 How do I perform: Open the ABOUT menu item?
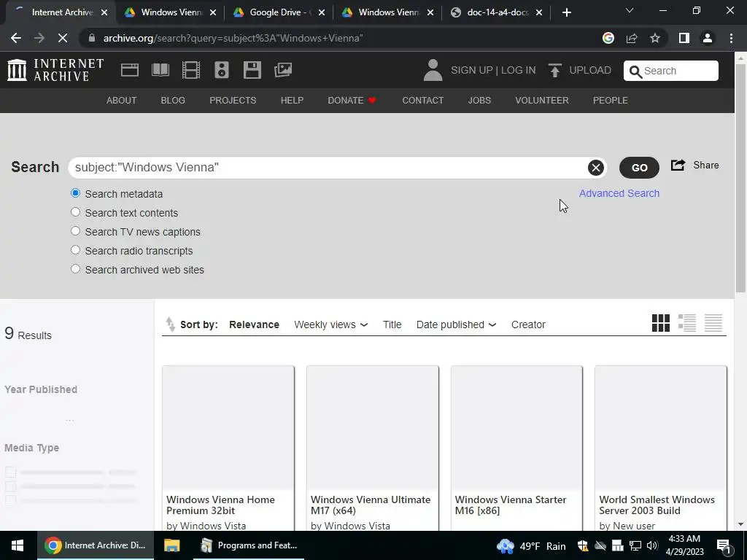(x=122, y=101)
